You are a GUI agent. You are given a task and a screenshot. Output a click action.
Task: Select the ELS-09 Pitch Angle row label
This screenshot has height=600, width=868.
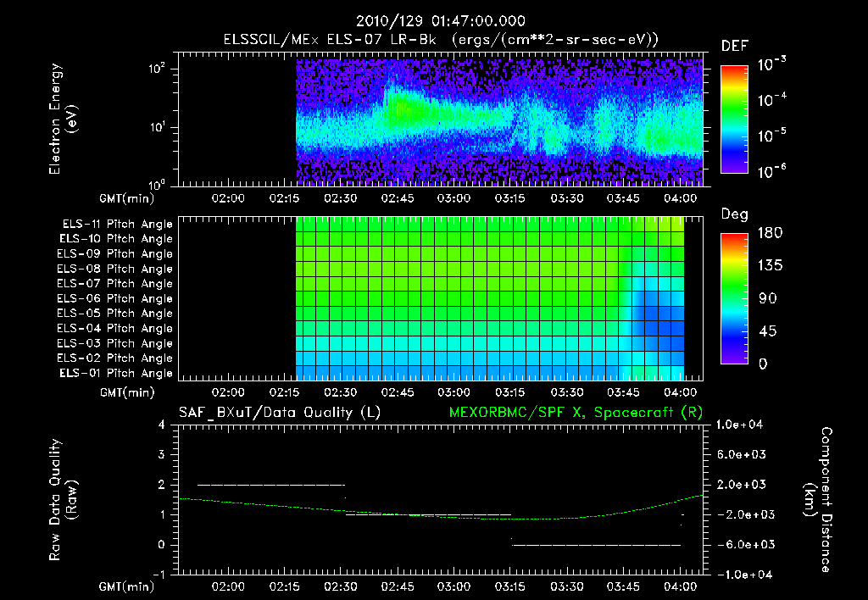pyautogui.click(x=114, y=254)
